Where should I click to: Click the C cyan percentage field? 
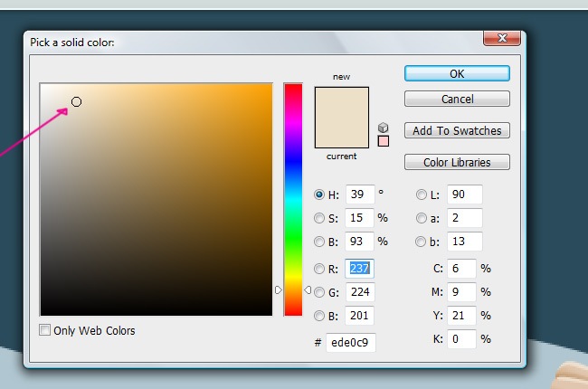pyautogui.click(x=460, y=269)
